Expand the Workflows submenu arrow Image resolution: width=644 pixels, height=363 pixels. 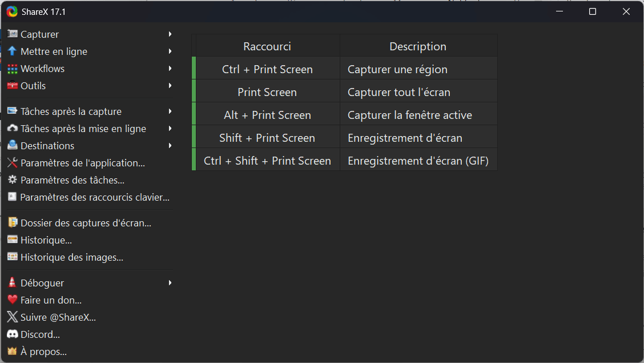(x=170, y=68)
